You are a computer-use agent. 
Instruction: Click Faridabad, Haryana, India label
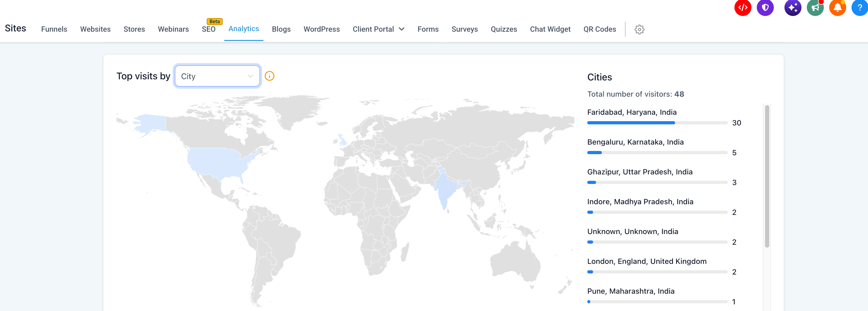point(632,112)
